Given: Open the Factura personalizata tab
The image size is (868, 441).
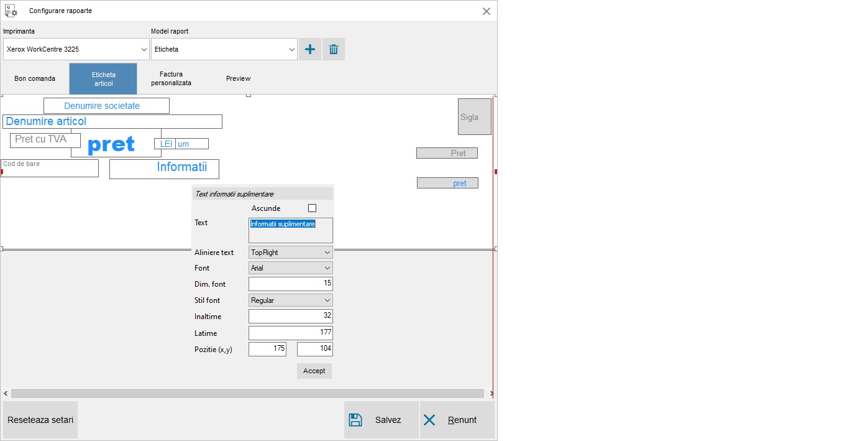Looking at the screenshot, I should point(171,78).
